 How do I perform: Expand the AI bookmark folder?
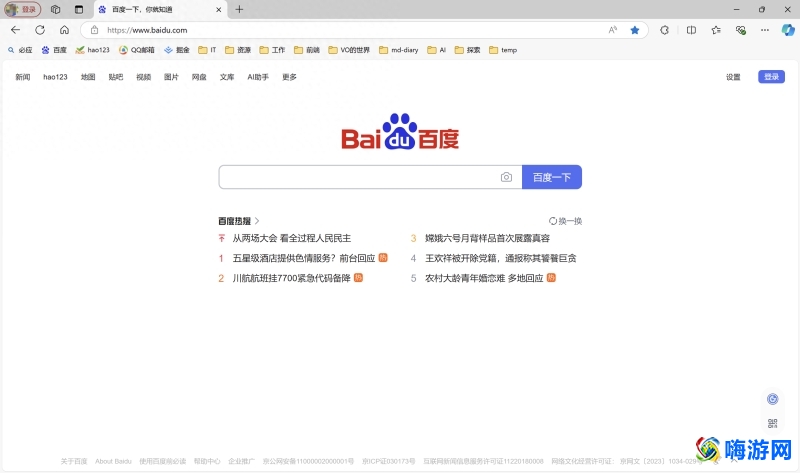(437, 50)
